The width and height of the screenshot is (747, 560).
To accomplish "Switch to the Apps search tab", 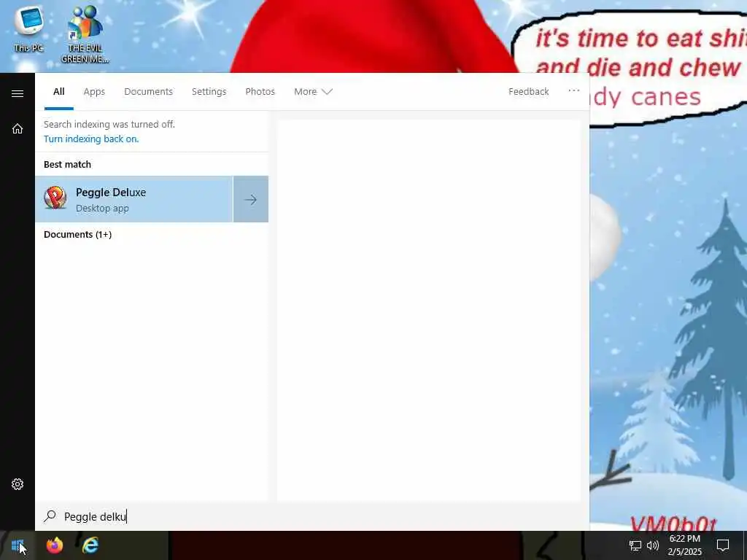I will [94, 91].
